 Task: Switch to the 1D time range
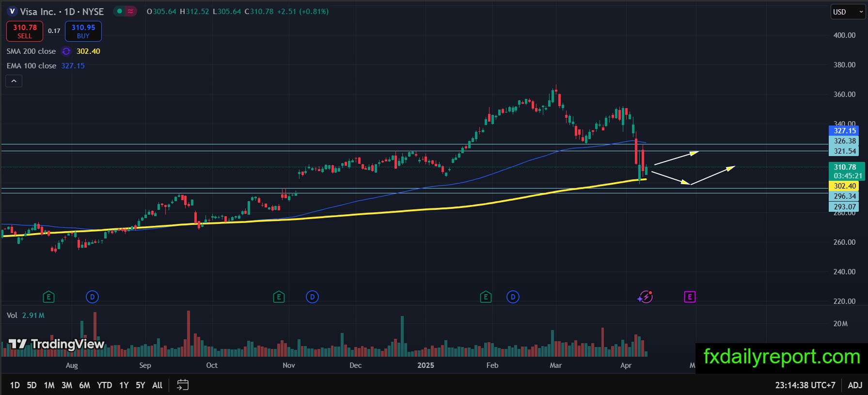[x=15, y=385]
